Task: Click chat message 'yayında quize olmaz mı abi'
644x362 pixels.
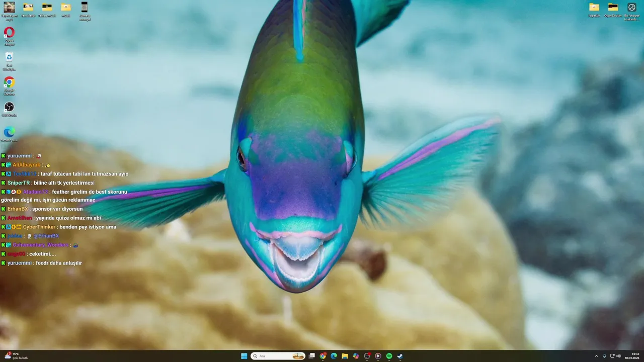Action: [68, 218]
